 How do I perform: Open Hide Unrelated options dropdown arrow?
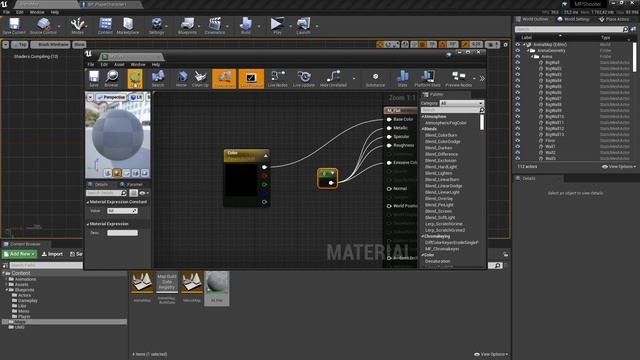coord(354,78)
